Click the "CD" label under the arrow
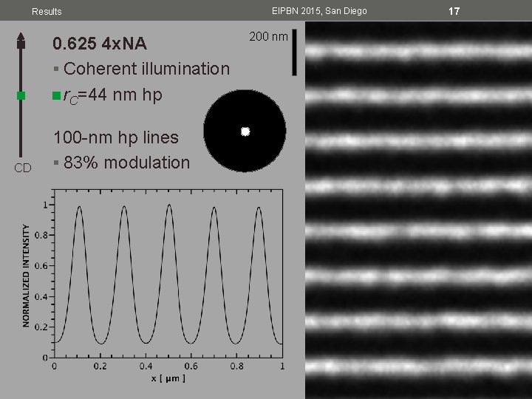 [23, 168]
